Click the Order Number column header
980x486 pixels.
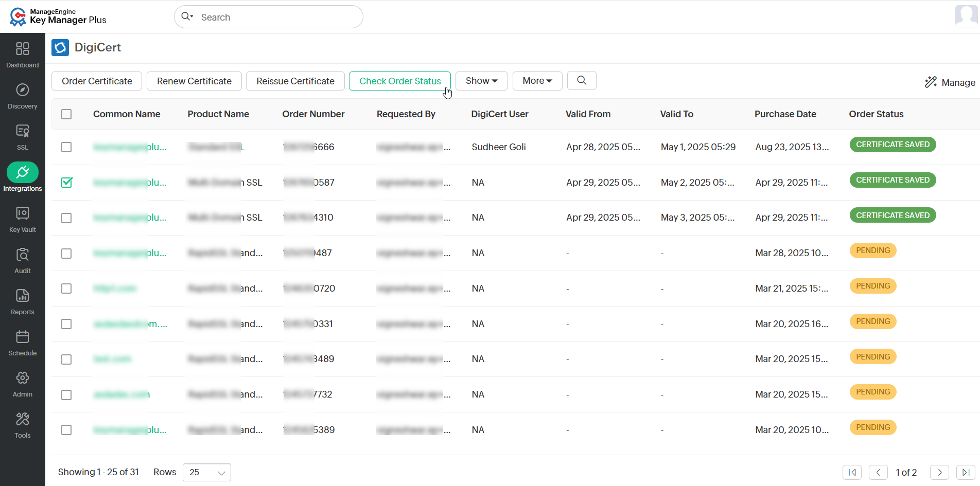pos(313,114)
